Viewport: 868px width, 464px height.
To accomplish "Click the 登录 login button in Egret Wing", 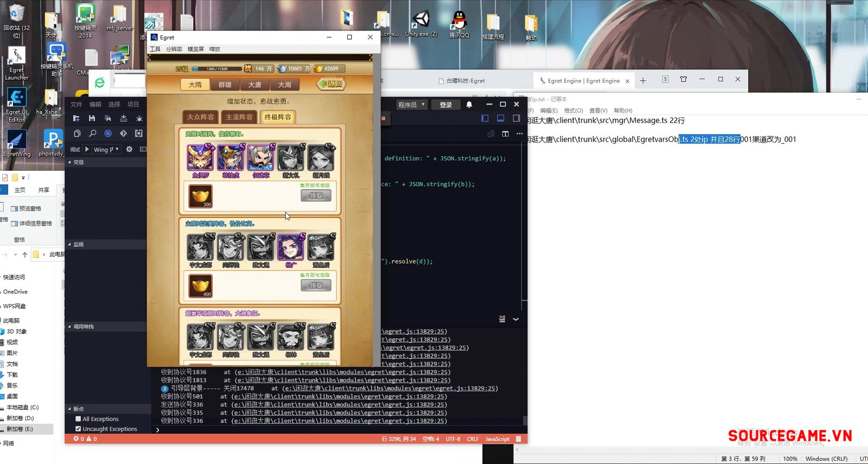I will [x=446, y=105].
